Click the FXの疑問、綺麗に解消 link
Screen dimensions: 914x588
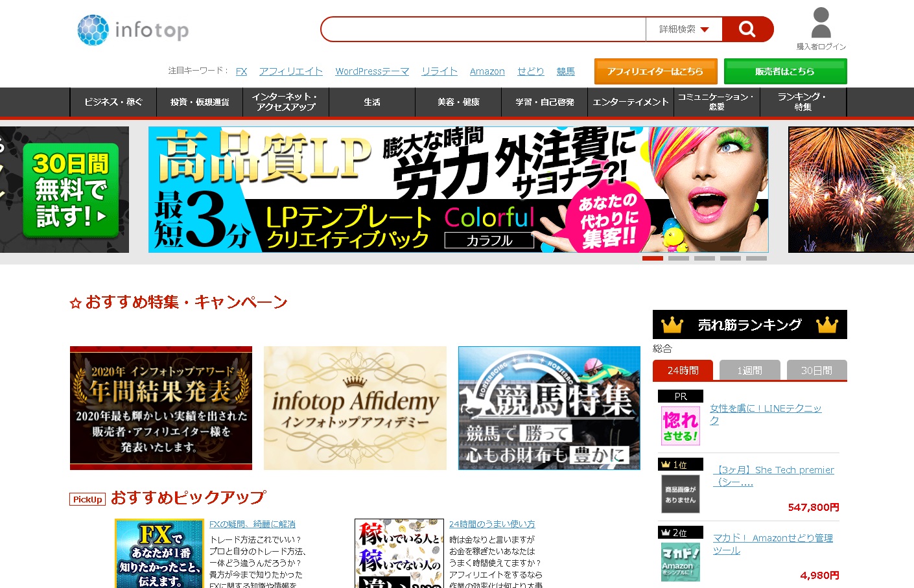coord(252,524)
